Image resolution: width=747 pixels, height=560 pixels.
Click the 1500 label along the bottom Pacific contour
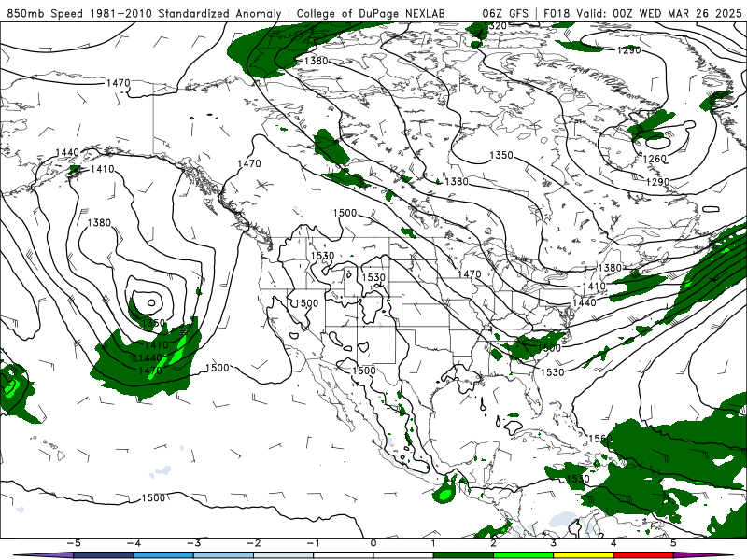coord(153,497)
